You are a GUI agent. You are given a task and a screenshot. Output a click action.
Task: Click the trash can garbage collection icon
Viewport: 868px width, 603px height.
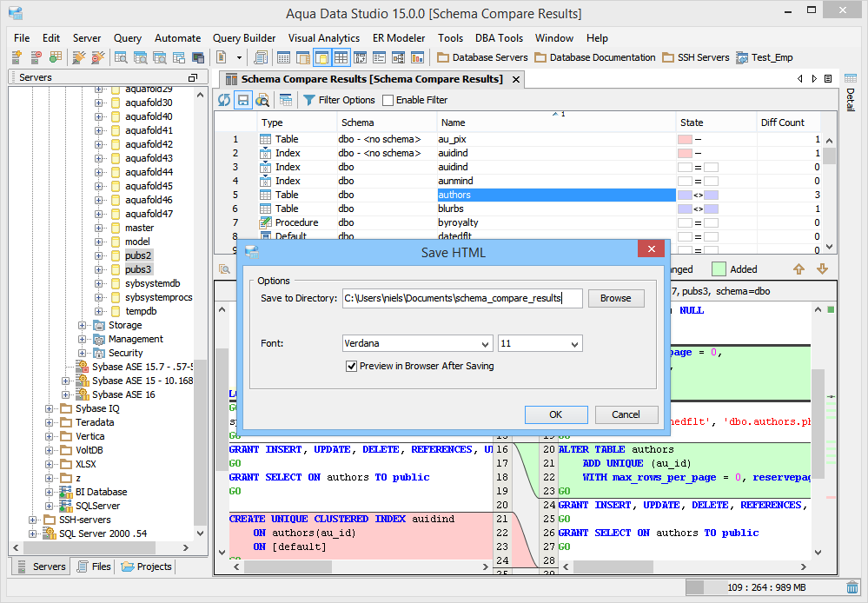tap(852, 587)
